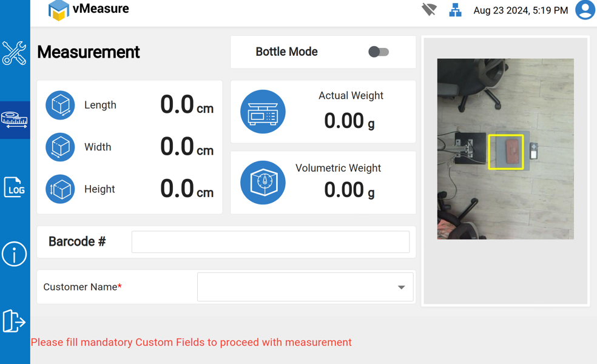Screen dimensions: 597x364
Task: Click into the Barcode # input field
Action: pos(270,242)
